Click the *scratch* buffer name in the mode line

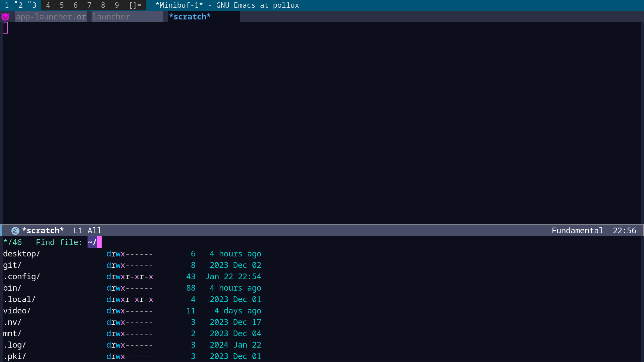click(43, 230)
